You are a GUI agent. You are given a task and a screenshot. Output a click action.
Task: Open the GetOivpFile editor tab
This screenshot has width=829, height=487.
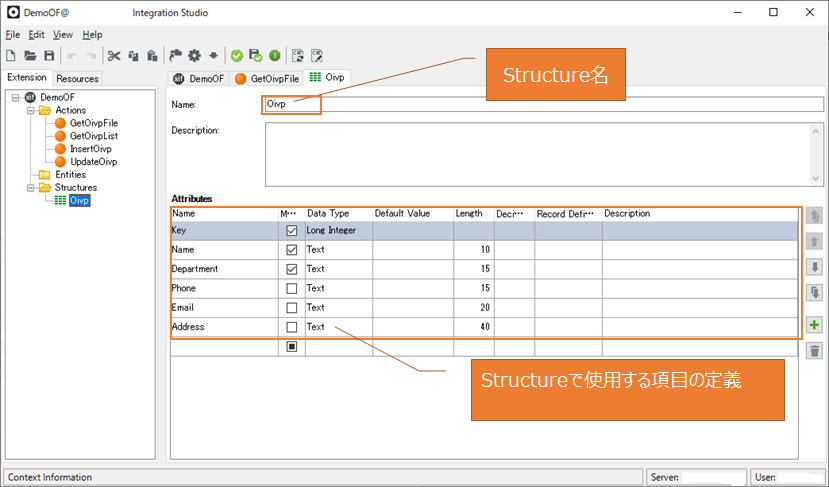(x=265, y=77)
